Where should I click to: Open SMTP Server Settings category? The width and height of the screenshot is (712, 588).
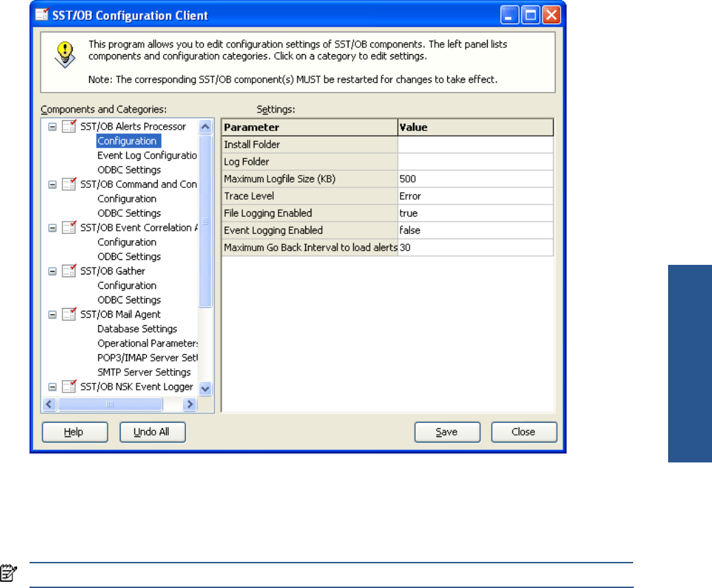tap(144, 372)
